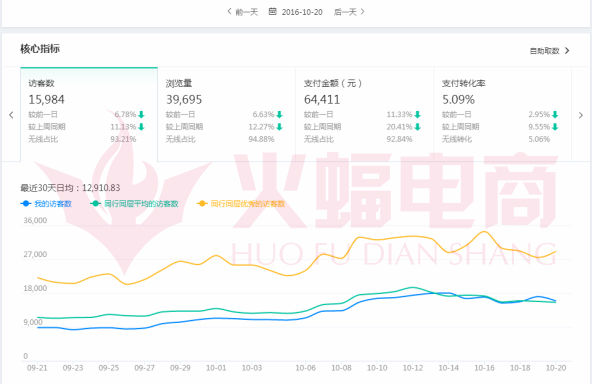Toggle the green 同行同层平均的访客数 legend marker
592x384 pixels.
pos(96,204)
